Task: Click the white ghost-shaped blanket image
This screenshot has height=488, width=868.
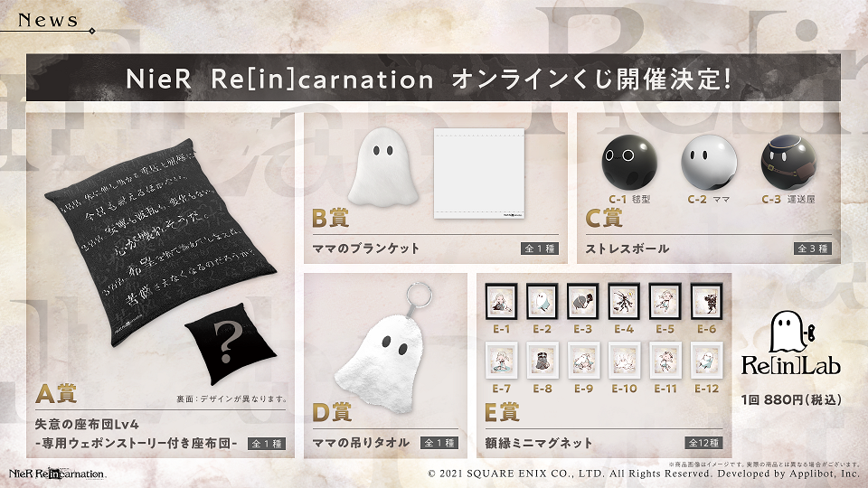Action: point(383,167)
